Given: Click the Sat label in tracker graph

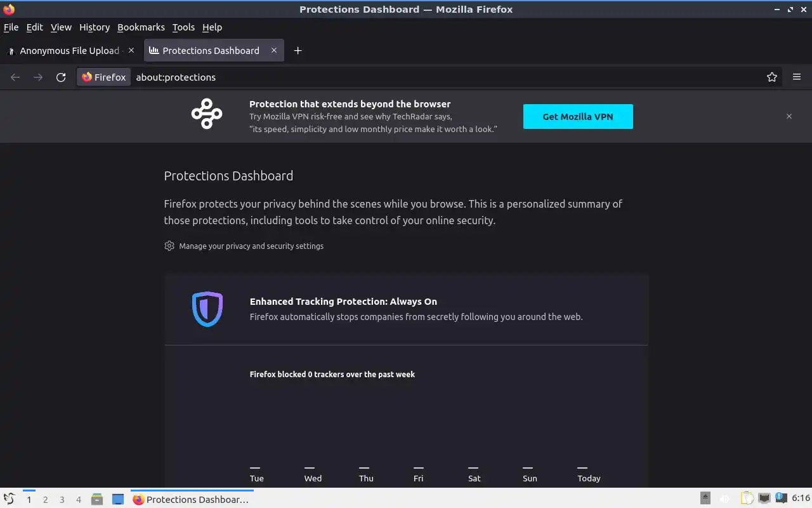Looking at the screenshot, I should [x=475, y=478].
